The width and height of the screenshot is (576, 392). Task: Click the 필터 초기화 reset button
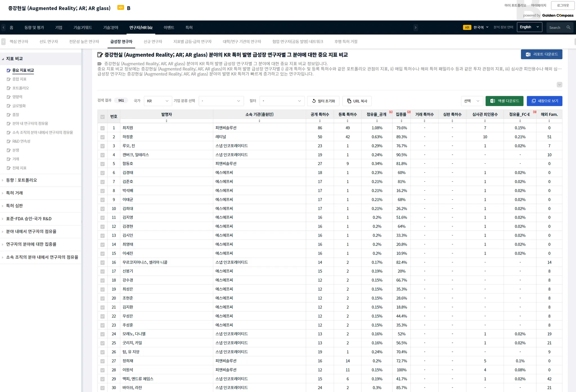(323, 101)
